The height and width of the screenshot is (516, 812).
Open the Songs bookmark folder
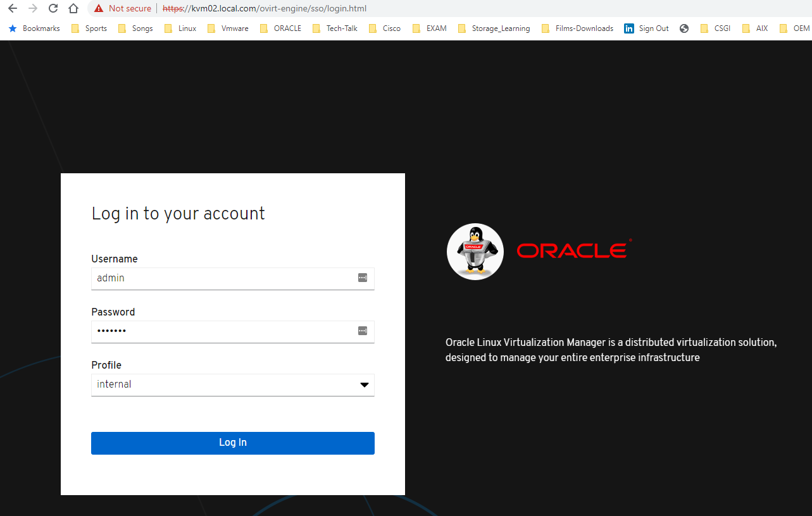[x=135, y=28]
